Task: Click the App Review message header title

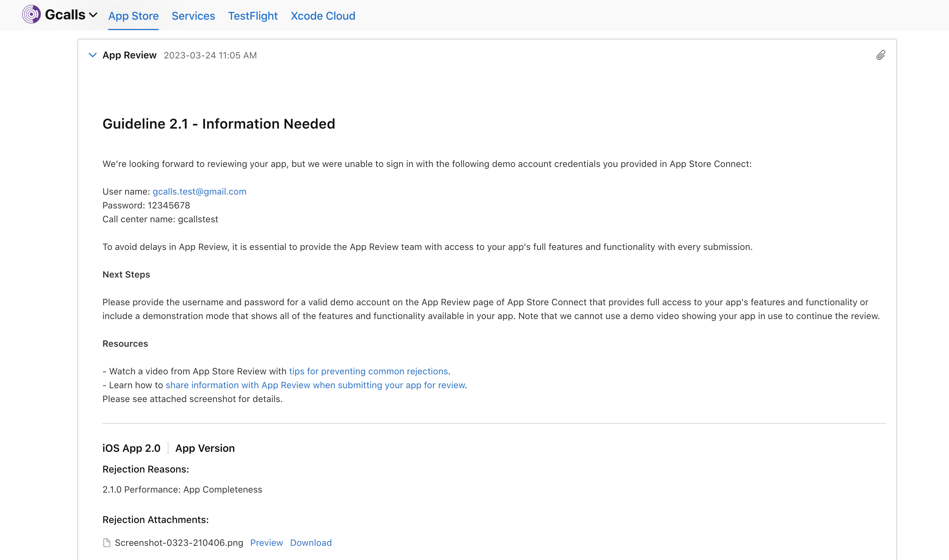Action: pyautogui.click(x=129, y=55)
